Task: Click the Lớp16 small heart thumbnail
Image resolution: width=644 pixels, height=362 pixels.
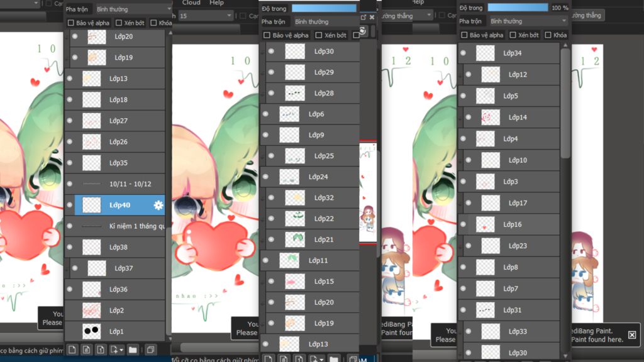Action: pos(485,224)
